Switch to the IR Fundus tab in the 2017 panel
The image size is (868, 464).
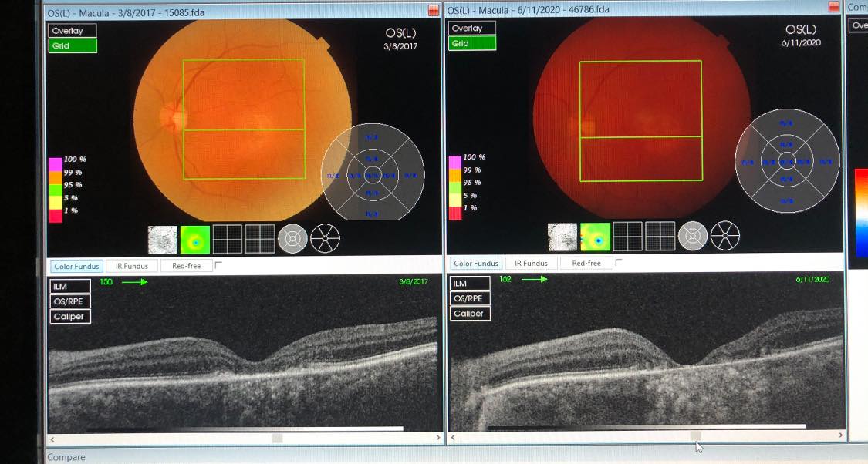(x=131, y=266)
